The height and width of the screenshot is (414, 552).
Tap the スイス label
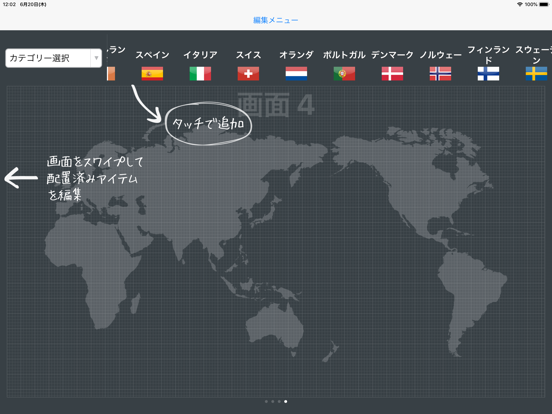(248, 55)
